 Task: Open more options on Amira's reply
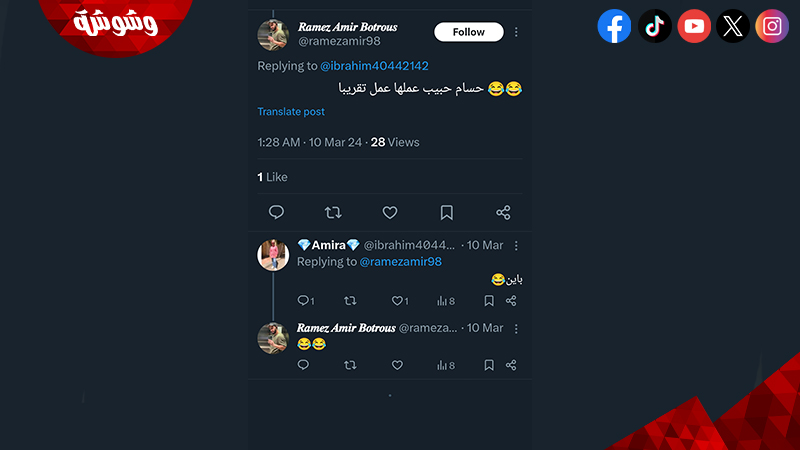516,245
